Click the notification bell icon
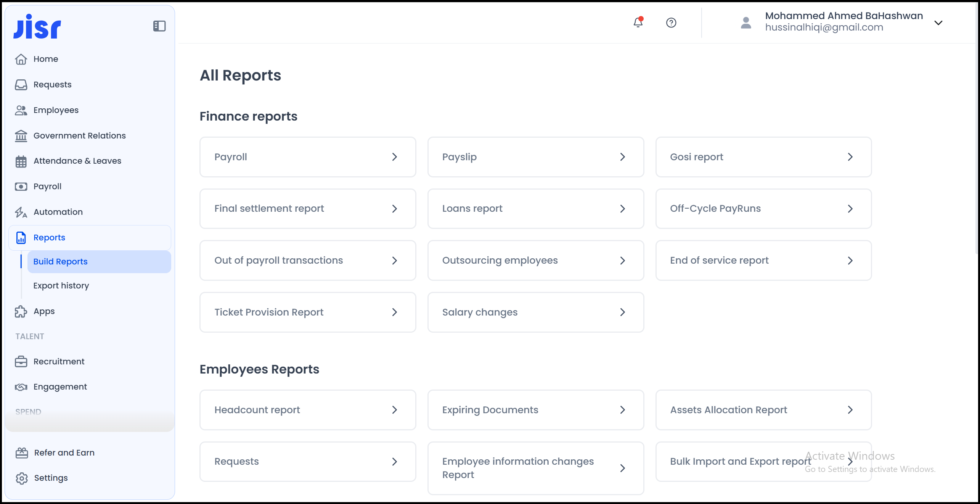 [638, 23]
